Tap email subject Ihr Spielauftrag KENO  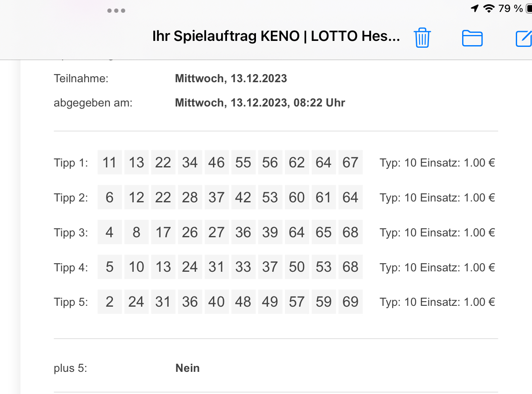click(276, 37)
